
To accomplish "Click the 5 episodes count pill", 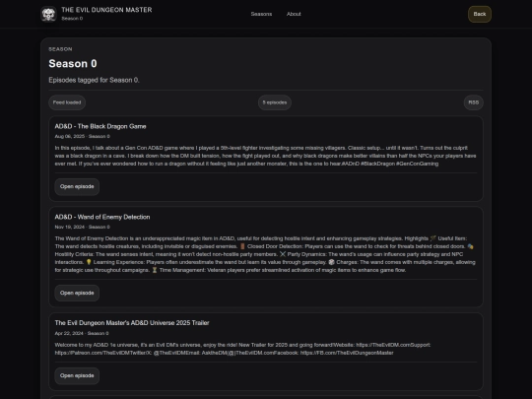I will [275, 102].
